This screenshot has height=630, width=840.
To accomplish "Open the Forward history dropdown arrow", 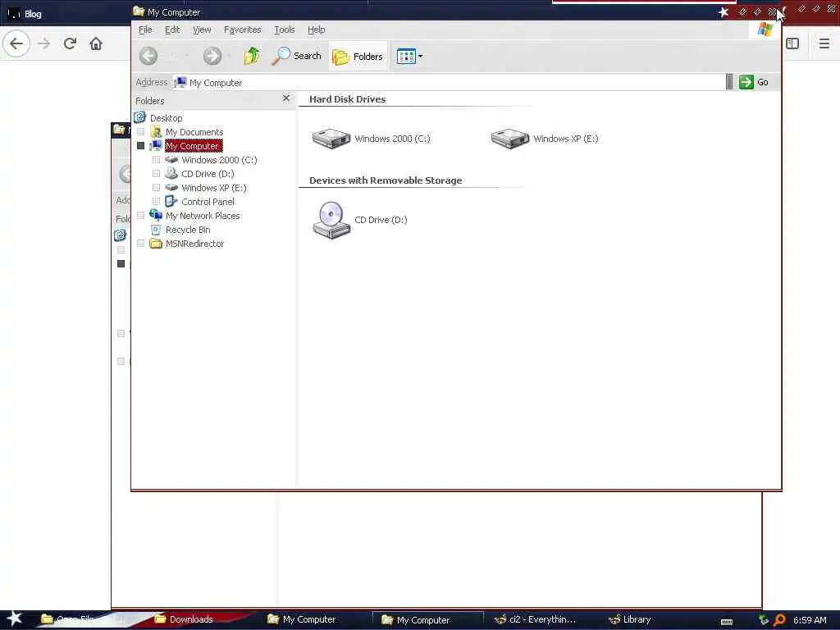I will click(230, 56).
